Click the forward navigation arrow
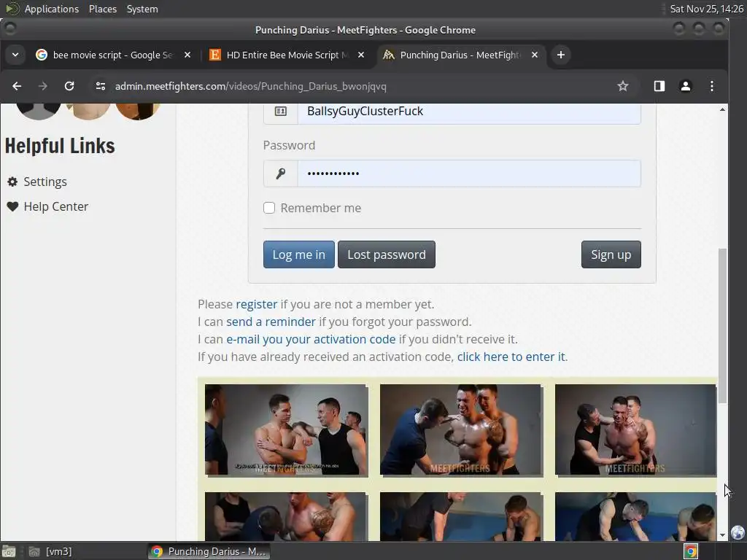This screenshot has width=747, height=560. 43,86
